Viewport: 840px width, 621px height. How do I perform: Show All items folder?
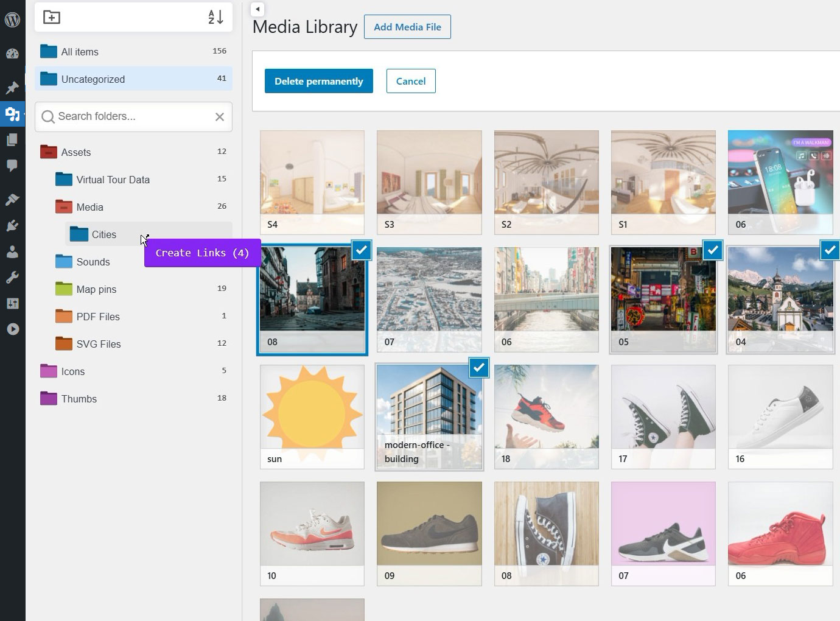(133, 52)
